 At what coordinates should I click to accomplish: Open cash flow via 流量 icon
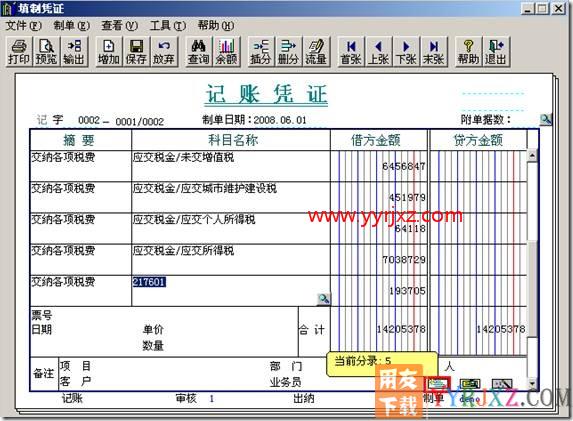[316, 52]
